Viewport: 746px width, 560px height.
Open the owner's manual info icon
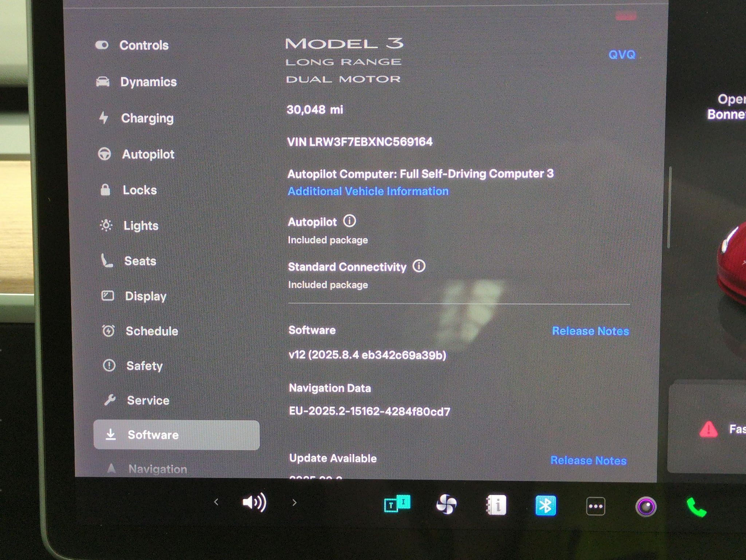click(x=496, y=505)
